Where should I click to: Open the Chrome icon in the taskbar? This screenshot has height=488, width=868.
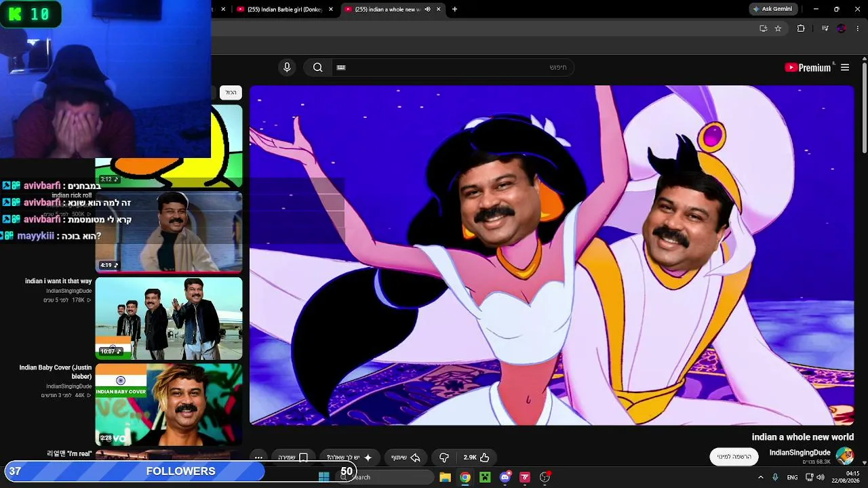(x=465, y=477)
